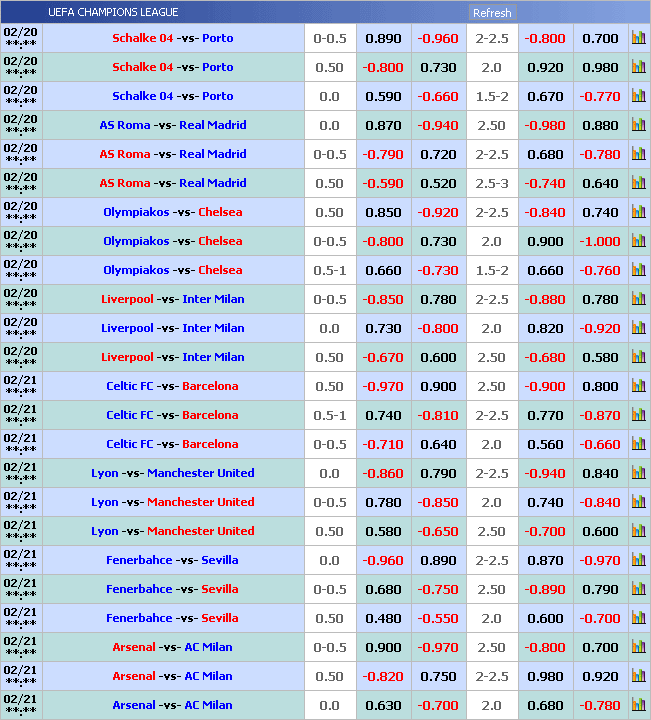Select the -1.000 odds in Olympiakos vs Chelsea row
Image resolution: width=651 pixels, height=720 pixels.
600,242
